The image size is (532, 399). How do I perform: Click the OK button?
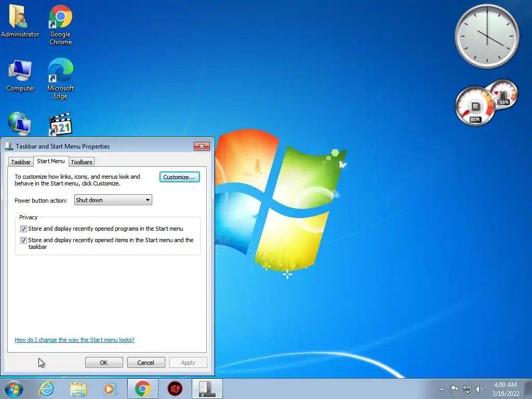point(104,362)
